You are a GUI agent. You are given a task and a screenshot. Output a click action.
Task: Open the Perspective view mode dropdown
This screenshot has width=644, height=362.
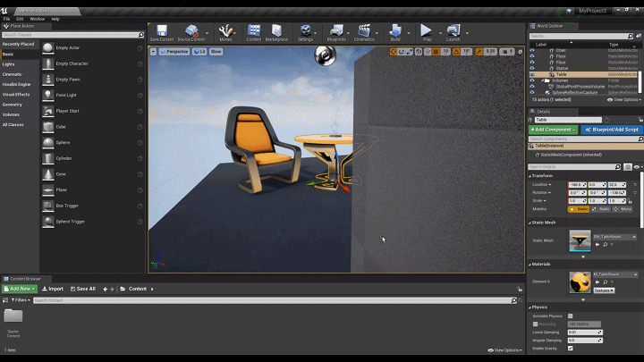(x=174, y=52)
